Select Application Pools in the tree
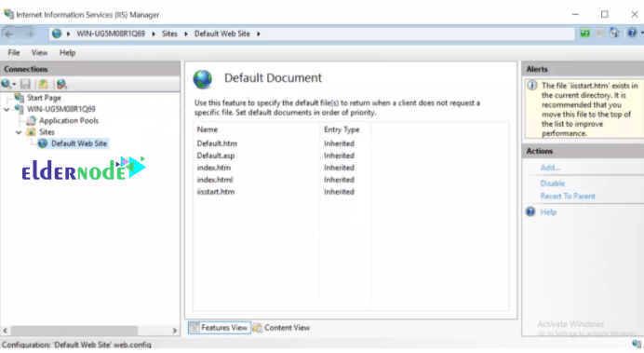 [x=69, y=120]
